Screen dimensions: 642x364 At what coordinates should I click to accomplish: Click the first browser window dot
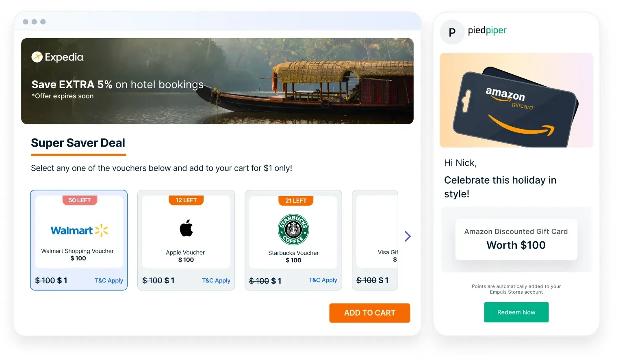[x=26, y=22]
